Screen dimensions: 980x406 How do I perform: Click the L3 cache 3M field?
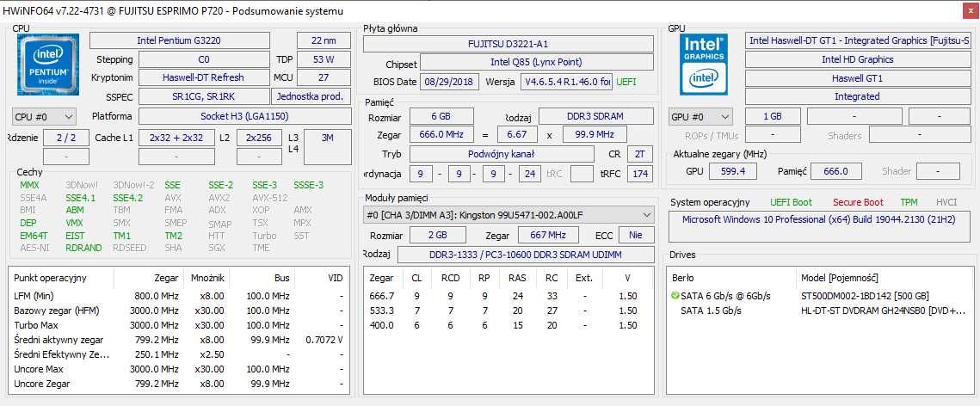[328, 147]
